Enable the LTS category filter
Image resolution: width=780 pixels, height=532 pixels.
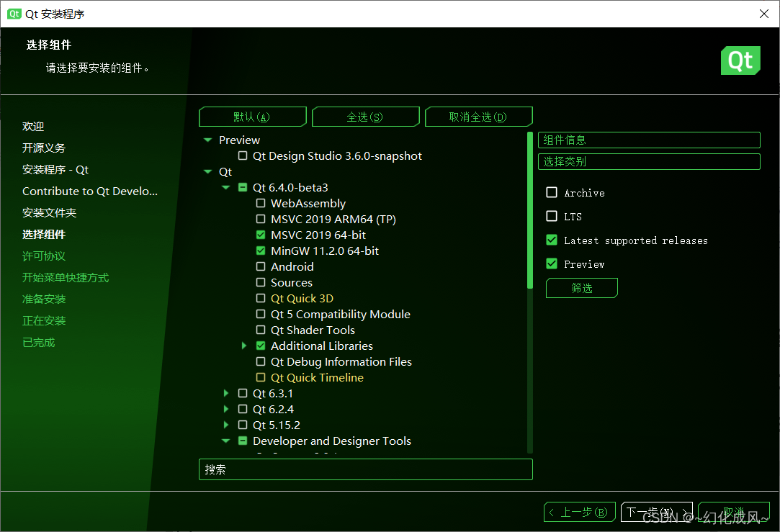click(552, 217)
